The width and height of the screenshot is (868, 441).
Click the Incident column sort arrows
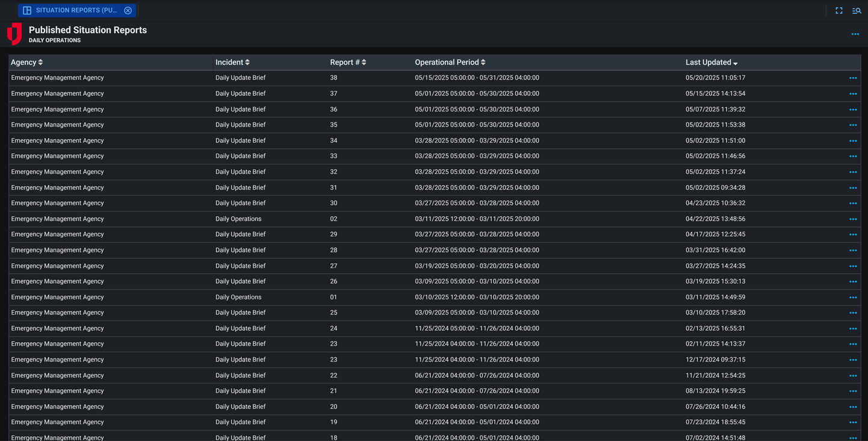pos(249,62)
